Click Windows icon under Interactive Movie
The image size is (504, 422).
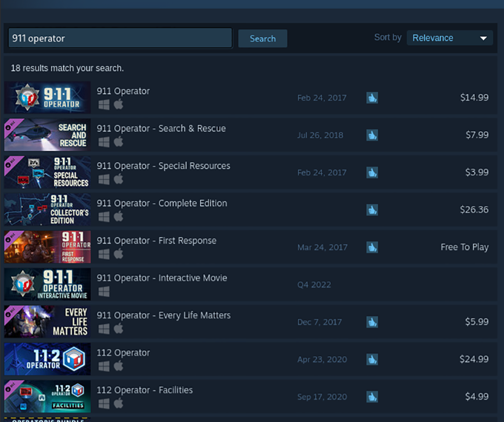coord(103,292)
